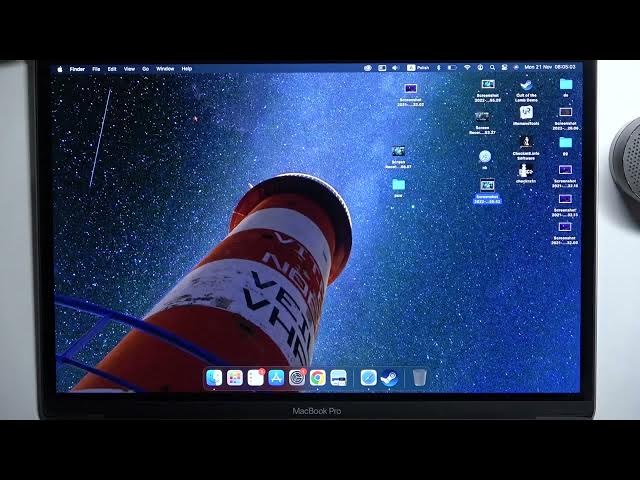Open Spotlight search
This screenshot has width=640, height=480.
point(493,67)
